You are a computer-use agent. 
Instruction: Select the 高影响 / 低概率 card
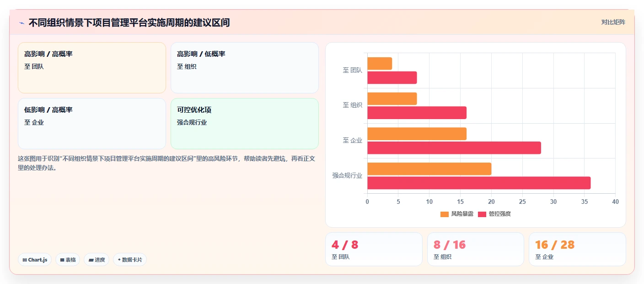point(245,68)
